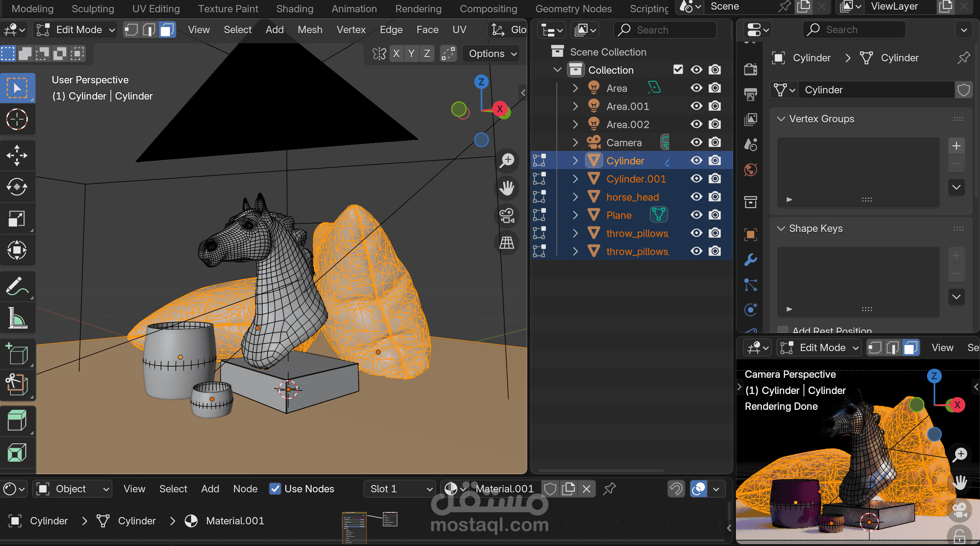The width and height of the screenshot is (980, 546).
Task: Expand the Cylinder.001 outliner item
Action: 575,179
